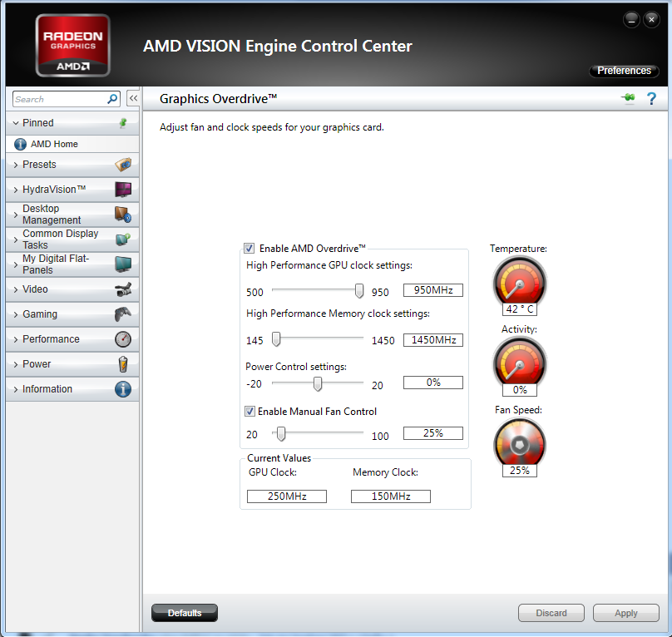Click the 0% power control value box

[432, 383]
